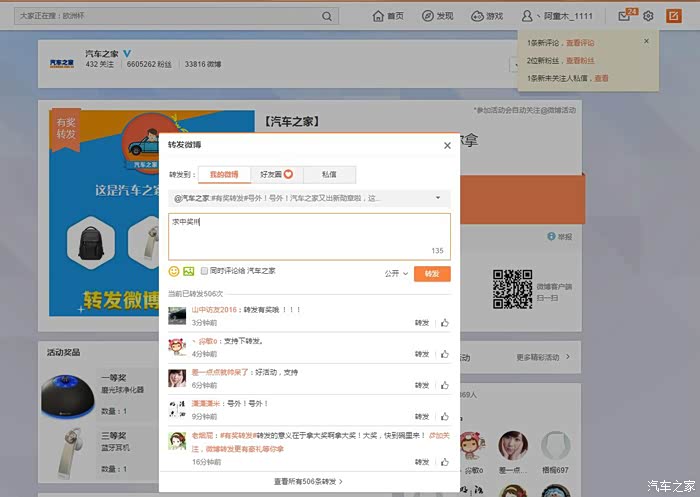The height and width of the screenshot is (497, 700).
Task: Click the 查看评论 link in notification popup
Action: [x=580, y=43]
